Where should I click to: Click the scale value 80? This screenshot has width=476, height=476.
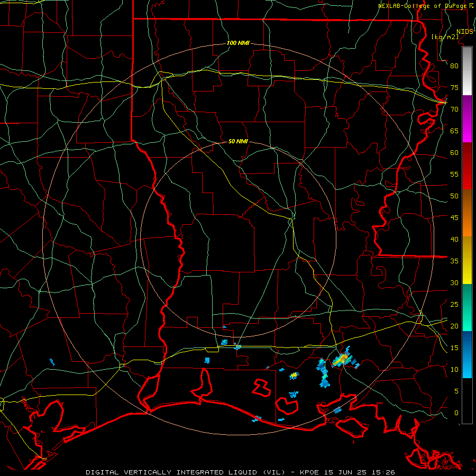tap(454, 66)
